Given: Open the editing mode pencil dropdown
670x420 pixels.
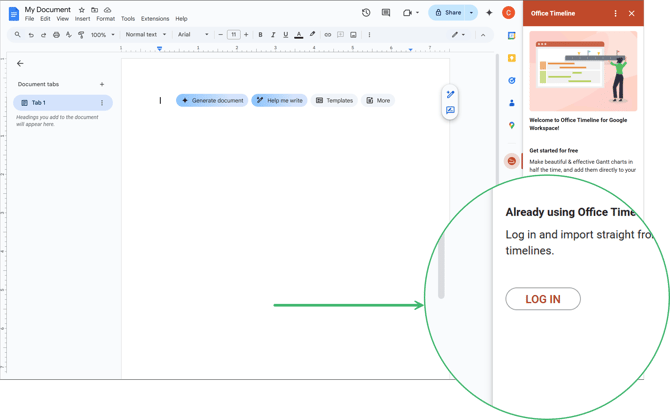Looking at the screenshot, I should click(458, 35).
